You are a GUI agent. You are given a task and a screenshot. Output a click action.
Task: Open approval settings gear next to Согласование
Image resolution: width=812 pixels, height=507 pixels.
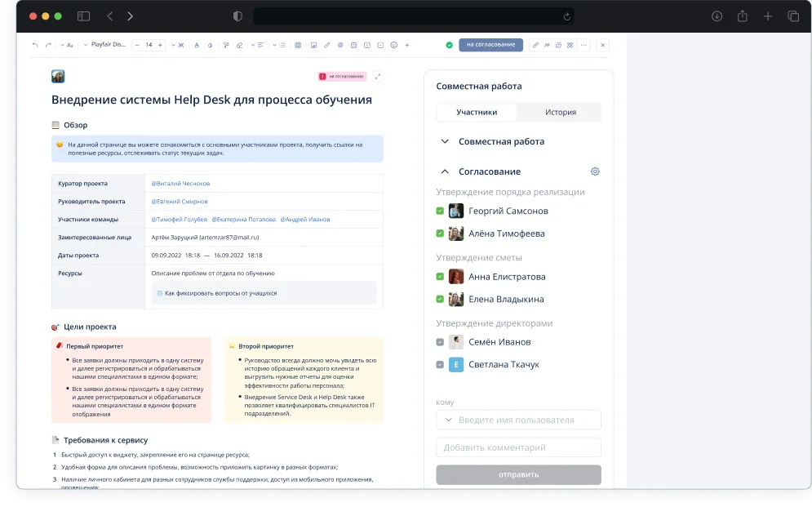(595, 171)
